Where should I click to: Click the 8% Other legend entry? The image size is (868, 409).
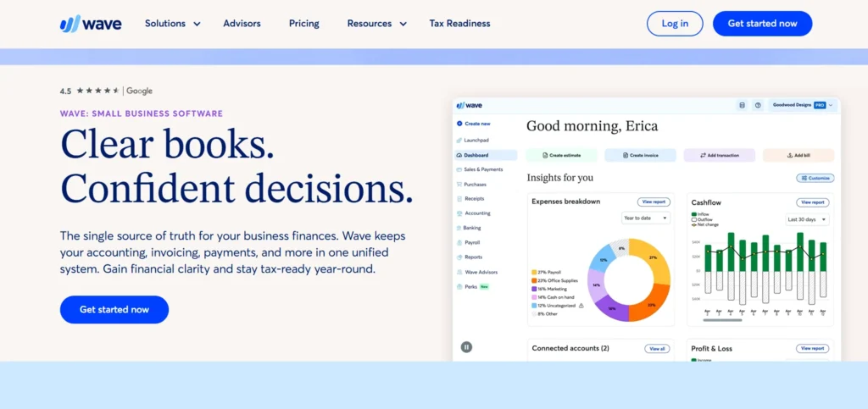point(545,313)
